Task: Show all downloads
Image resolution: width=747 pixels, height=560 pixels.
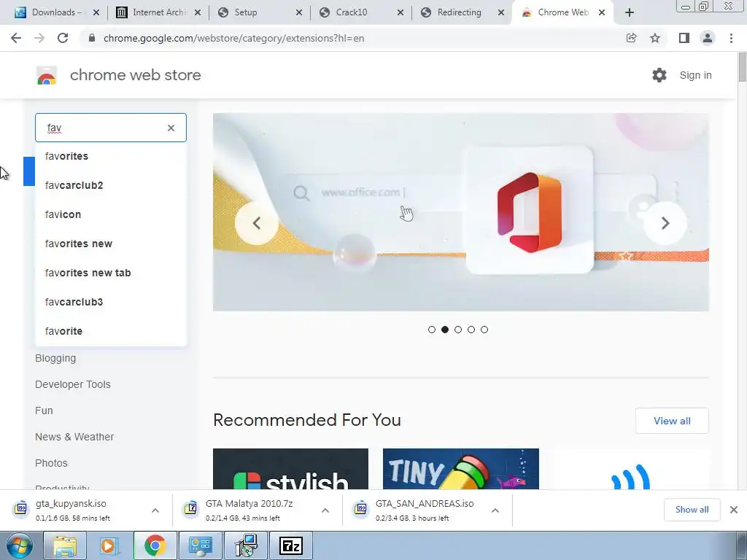Action: pyautogui.click(x=692, y=510)
